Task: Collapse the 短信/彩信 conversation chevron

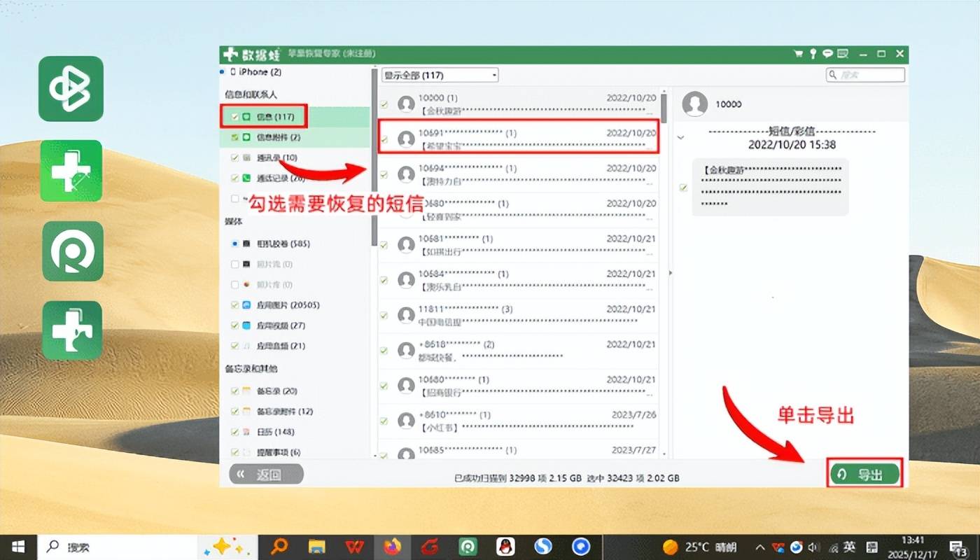Action: click(x=680, y=138)
